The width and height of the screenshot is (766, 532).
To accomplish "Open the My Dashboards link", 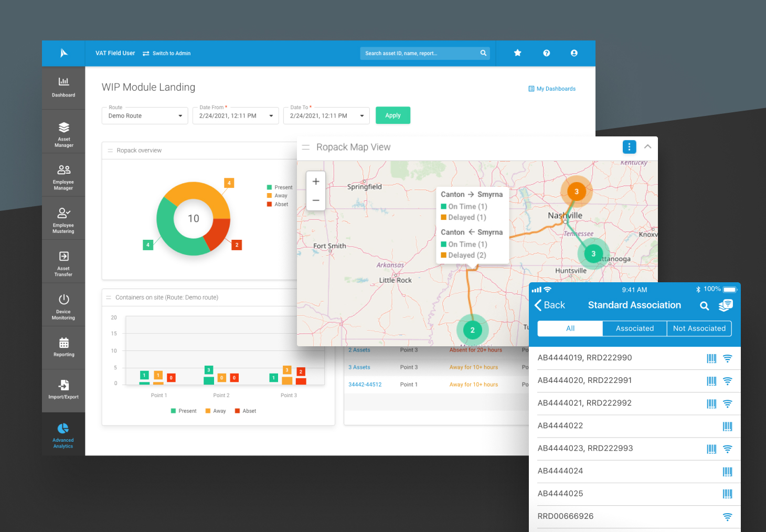I will click(552, 89).
